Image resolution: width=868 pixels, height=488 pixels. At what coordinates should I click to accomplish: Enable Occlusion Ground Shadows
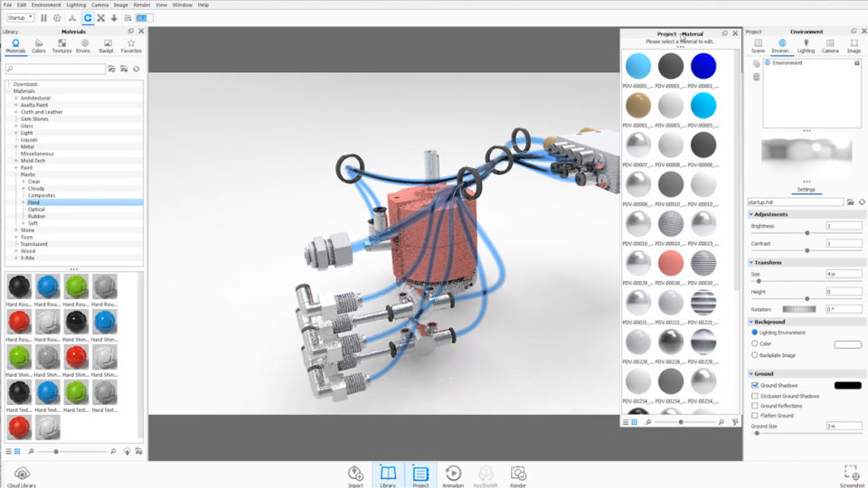tap(755, 396)
